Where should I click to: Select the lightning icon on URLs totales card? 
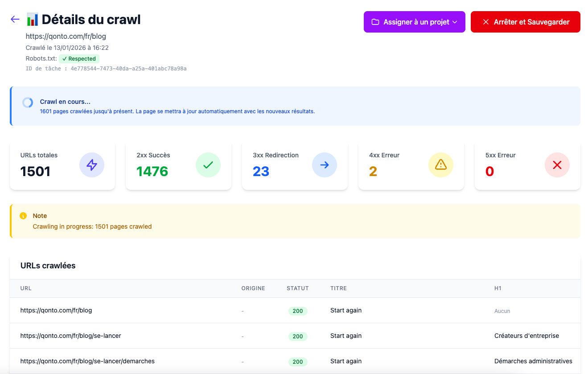tap(92, 165)
